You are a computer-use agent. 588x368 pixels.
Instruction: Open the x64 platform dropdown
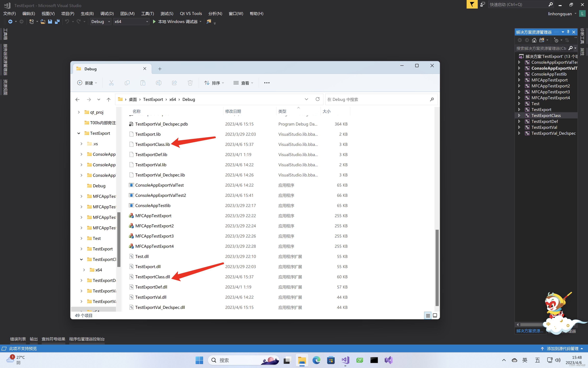coord(131,21)
